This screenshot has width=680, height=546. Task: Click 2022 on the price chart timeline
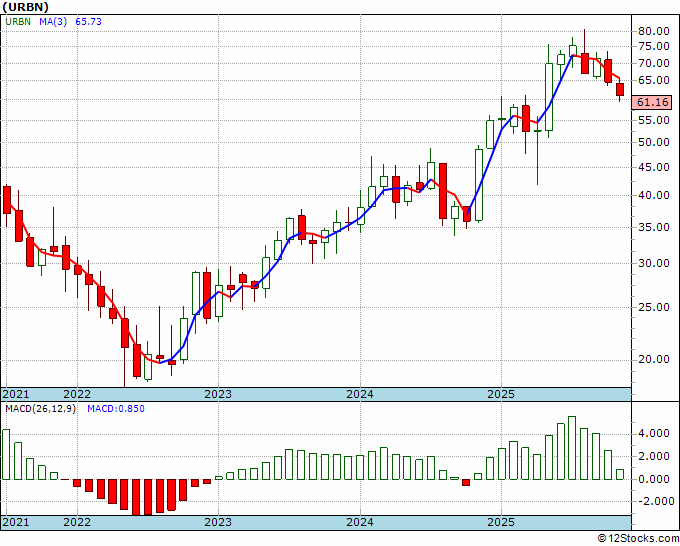(77, 394)
